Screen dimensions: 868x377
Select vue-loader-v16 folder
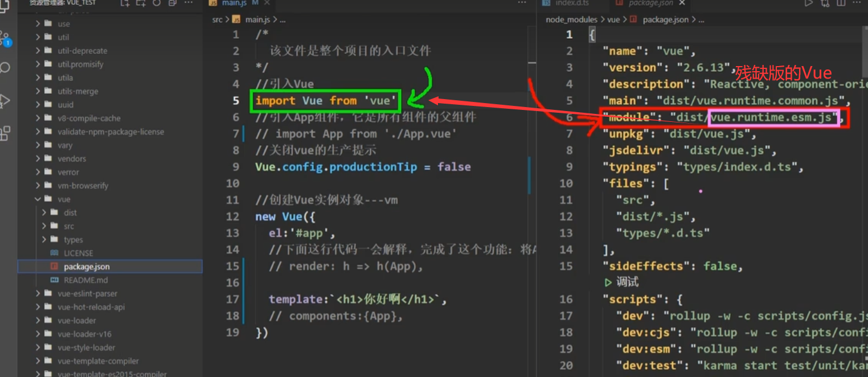(110, 334)
